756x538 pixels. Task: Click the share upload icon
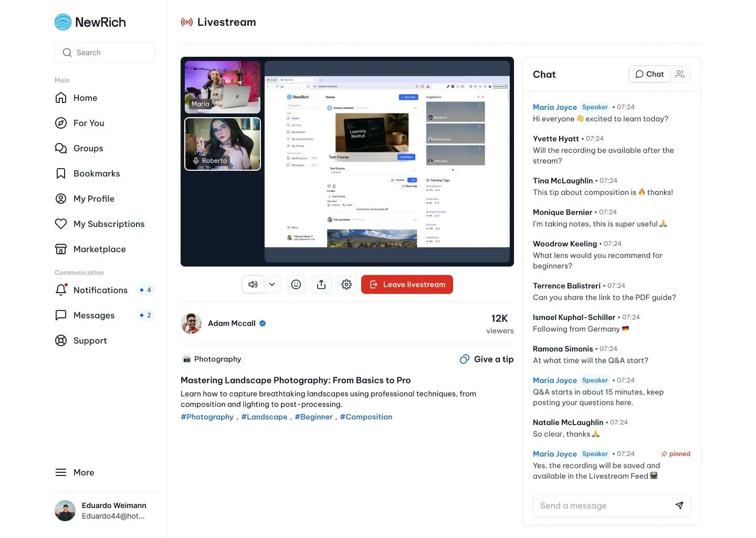[x=321, y=284]
